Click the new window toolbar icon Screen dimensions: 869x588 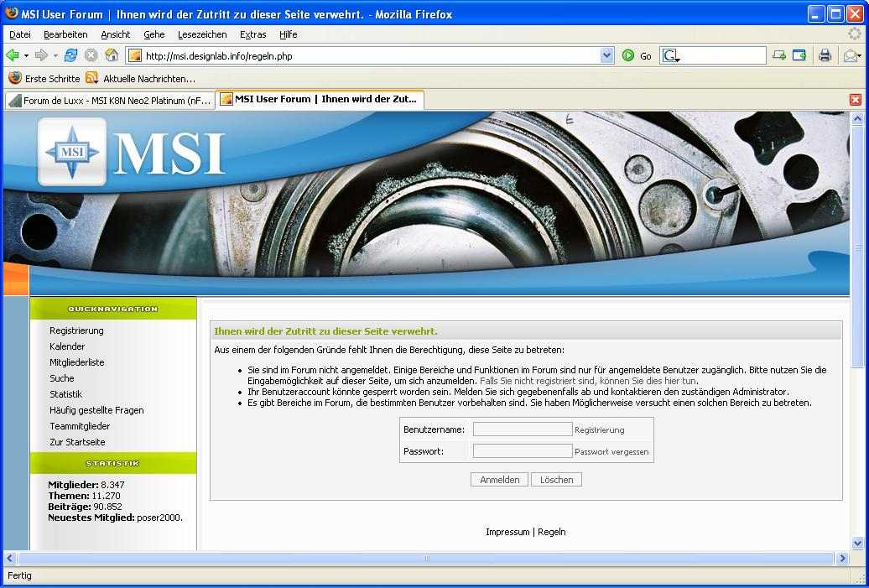(799, 55)
